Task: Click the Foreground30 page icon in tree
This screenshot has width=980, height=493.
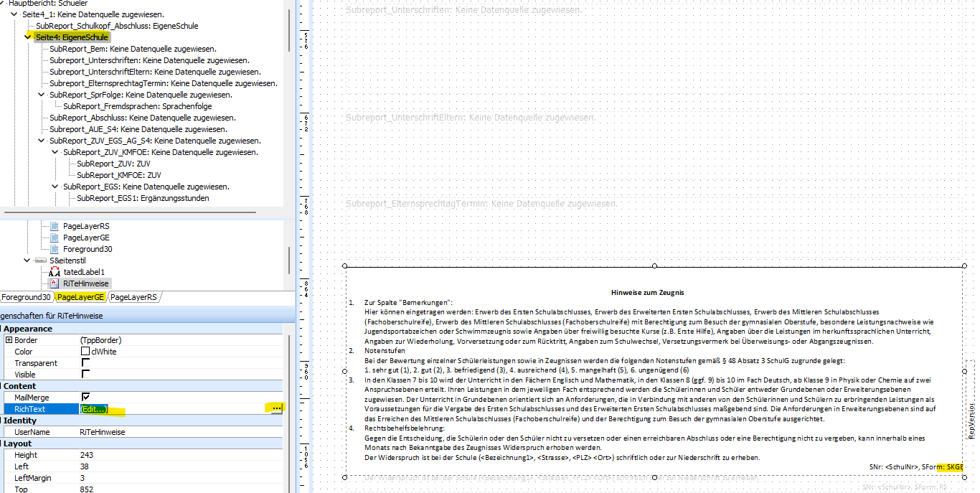Action: pyautogui.click(x=55, y=249)
